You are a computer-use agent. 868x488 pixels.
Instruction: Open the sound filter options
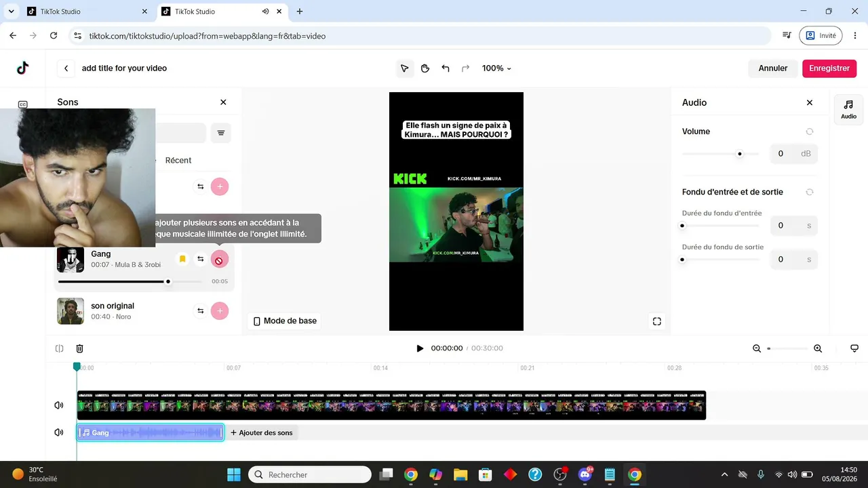pyautogui.click(x=221, y=133)
